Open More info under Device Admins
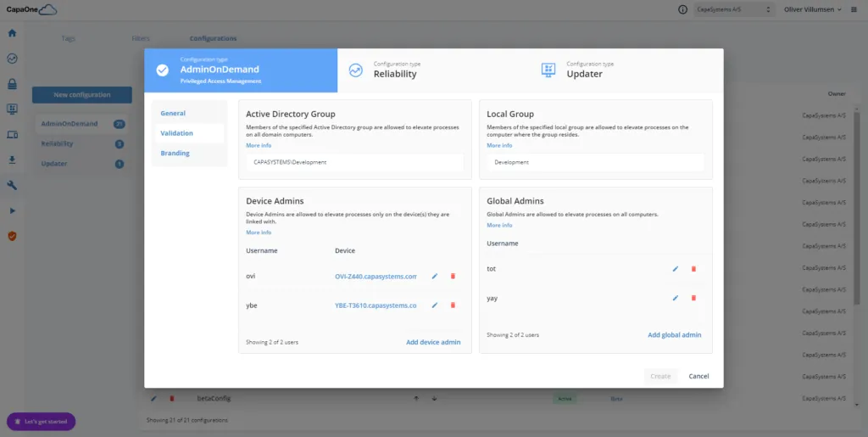The height and width of the screenshot is (437, 868). point(259,233)
